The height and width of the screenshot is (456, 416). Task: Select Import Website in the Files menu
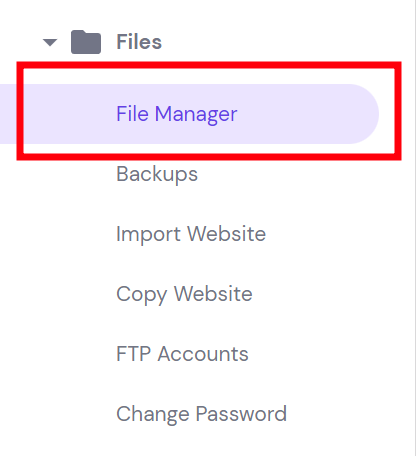point(191,234)
